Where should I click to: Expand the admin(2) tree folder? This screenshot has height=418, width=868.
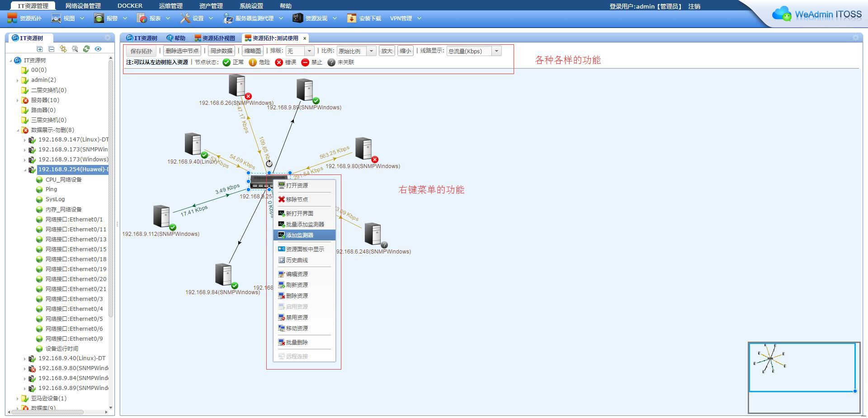pos(18,80)
